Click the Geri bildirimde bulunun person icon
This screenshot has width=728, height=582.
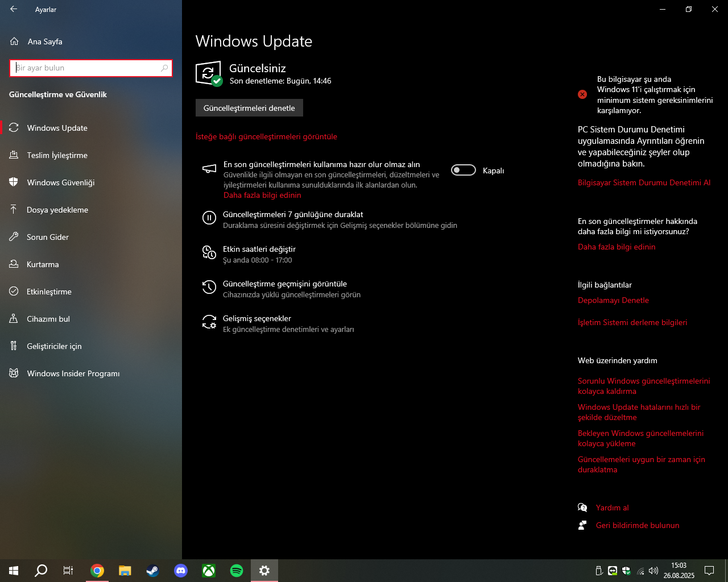[582, 525]
